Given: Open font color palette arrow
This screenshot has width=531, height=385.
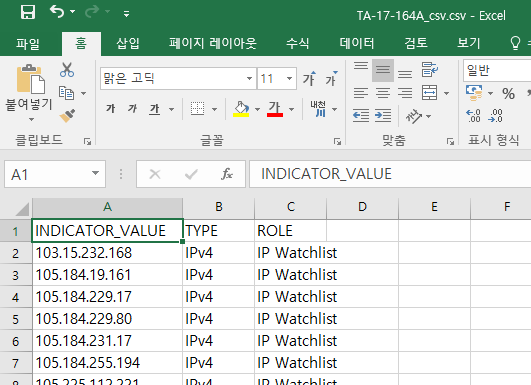Looking at the screenshot, I should click(x=292, y=109).
